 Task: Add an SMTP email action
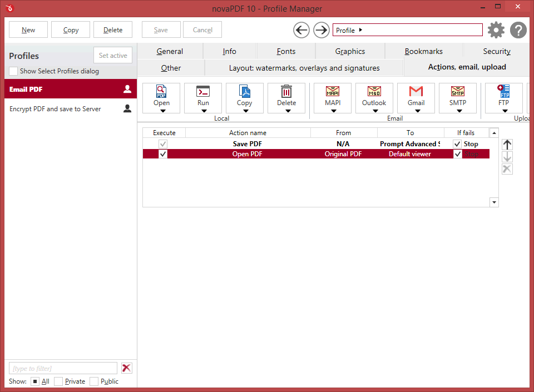(458, 98)
